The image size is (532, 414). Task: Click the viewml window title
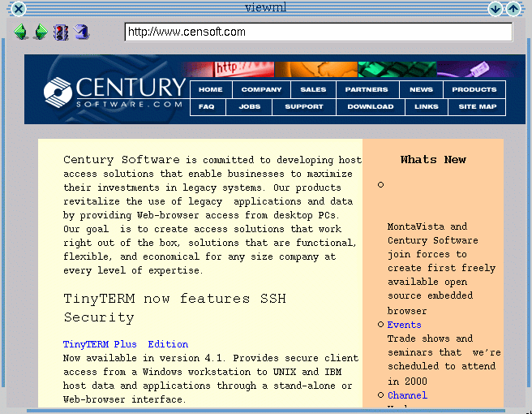tap(266, 7)
